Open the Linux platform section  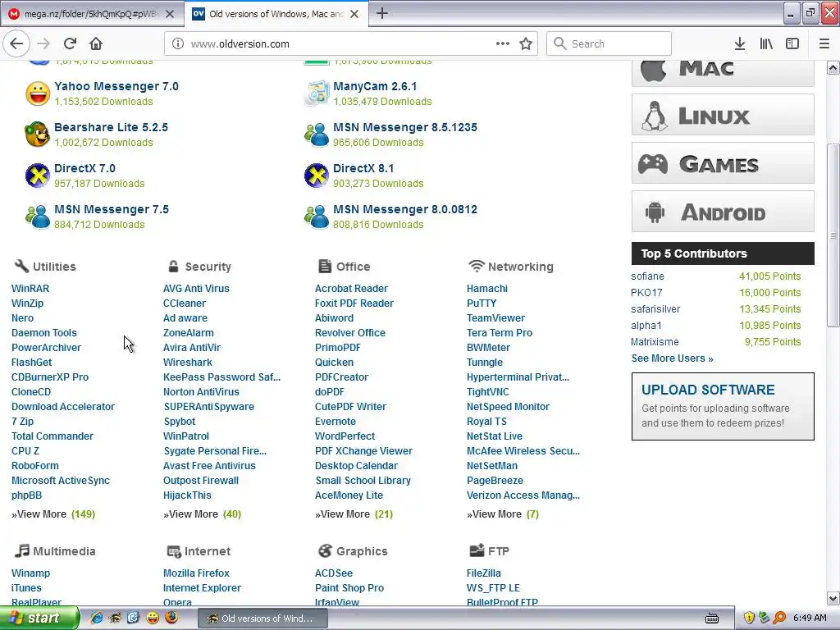pos(723,115)
